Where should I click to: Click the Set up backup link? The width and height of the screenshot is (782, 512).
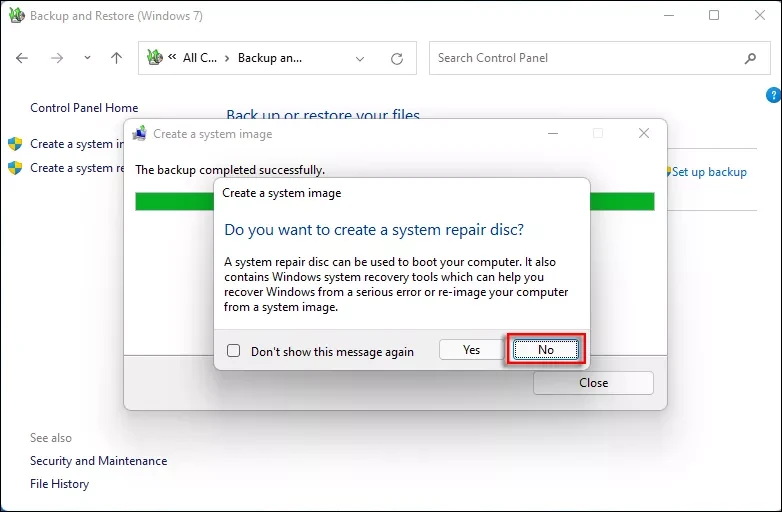pyautogui.click(x=709, y=172)
